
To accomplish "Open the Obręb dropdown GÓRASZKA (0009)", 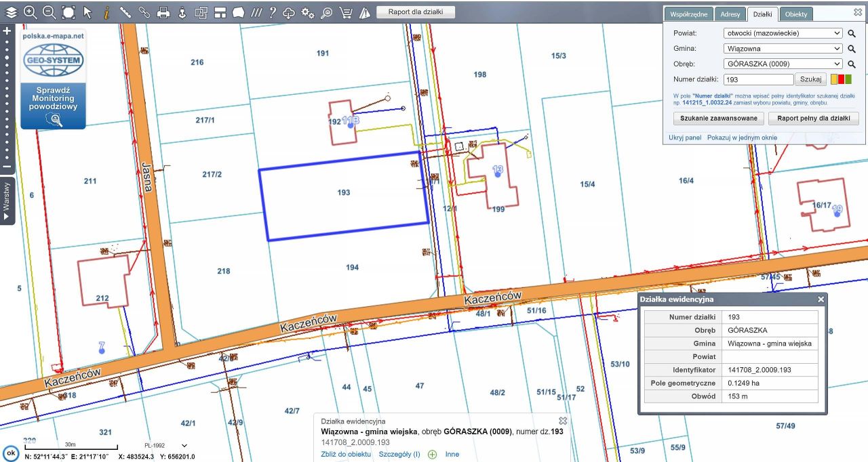I will [783, 64].
